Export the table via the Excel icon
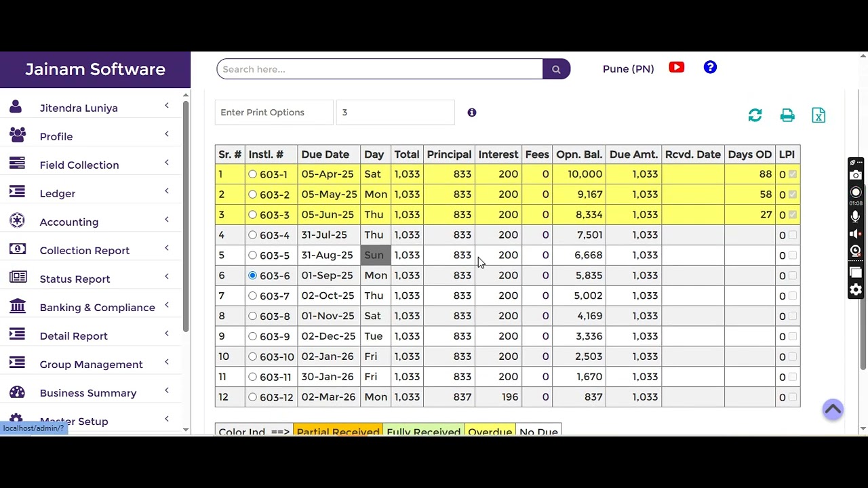The width and height of the screenshot is (868, 488). click(818, 115)
